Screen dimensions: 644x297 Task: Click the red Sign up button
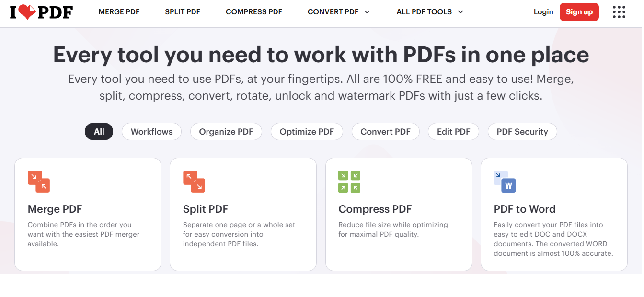[579, 12]
